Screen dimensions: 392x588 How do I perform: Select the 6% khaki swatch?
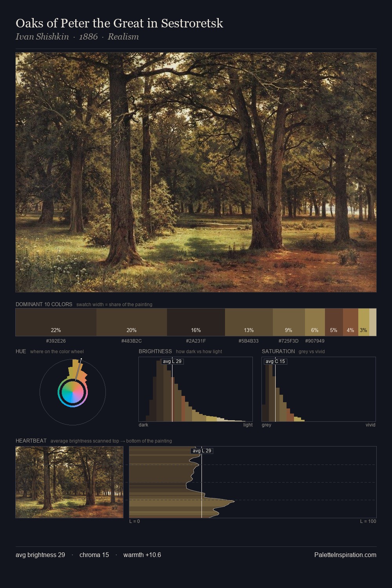[315, 322]
